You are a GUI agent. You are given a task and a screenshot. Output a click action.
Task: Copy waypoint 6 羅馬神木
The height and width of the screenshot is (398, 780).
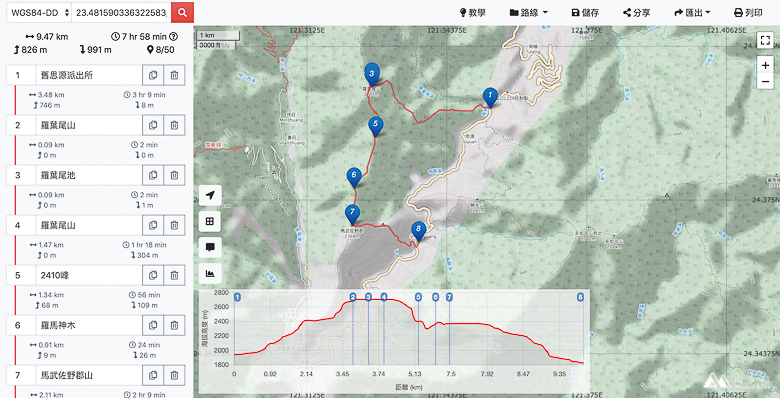[153, 325]
